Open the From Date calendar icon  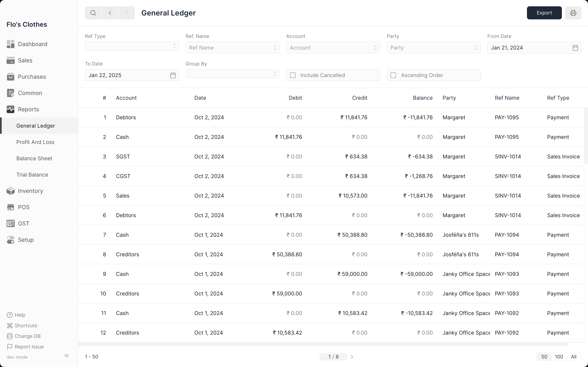[x=575, y=48]
